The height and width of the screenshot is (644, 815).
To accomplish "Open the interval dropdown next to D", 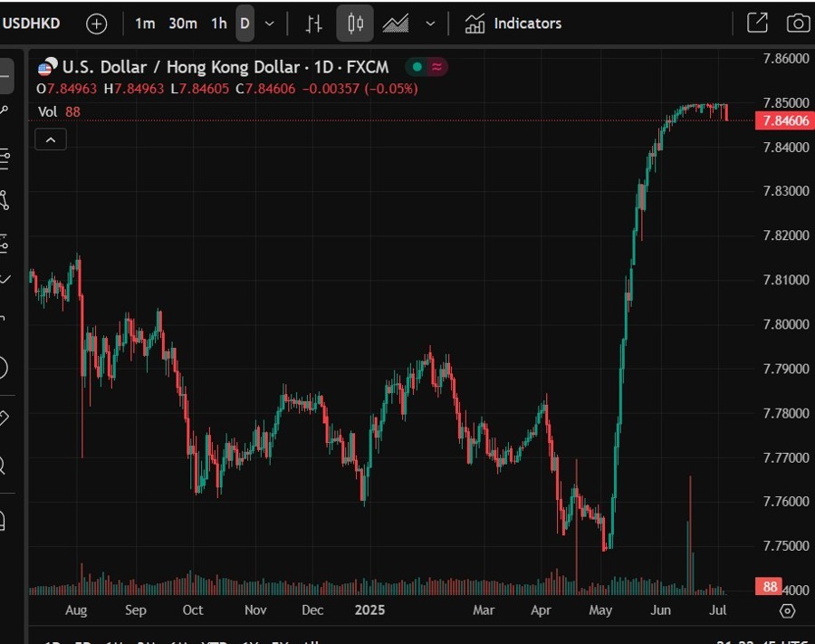I will coord(269,23).
